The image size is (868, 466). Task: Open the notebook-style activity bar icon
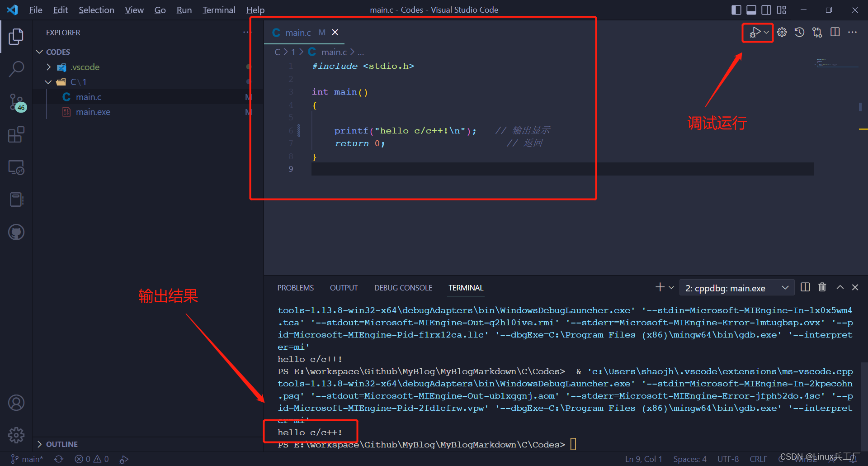pyautogui.click(x=16, y=200)
